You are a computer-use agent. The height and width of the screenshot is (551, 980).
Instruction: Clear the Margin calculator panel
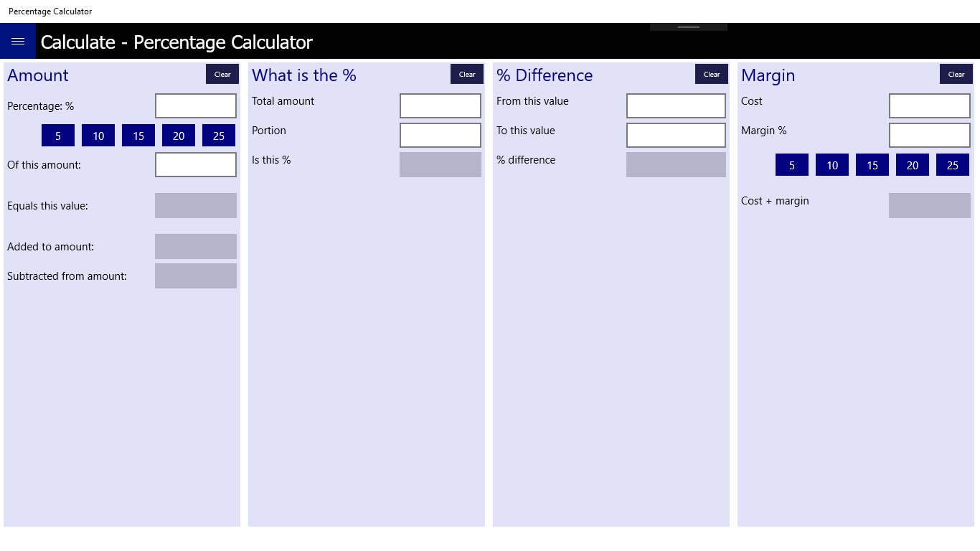click(x=956, y=74)
